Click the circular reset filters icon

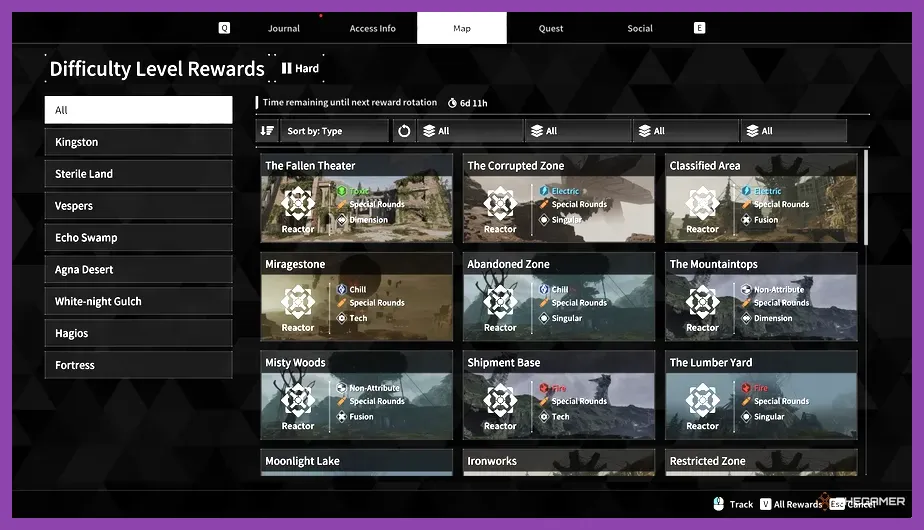[x=404, y=131]
